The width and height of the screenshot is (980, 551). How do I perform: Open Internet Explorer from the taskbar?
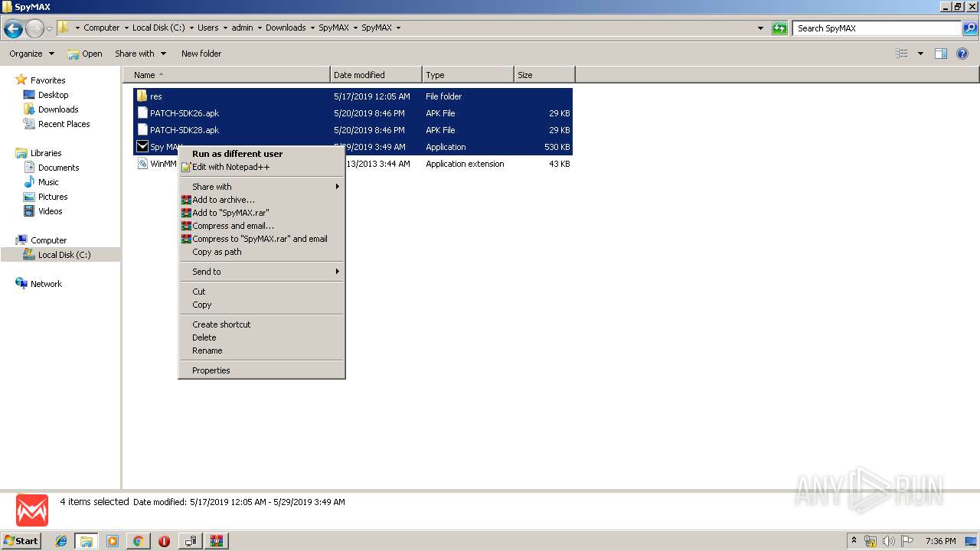coord(61,541)
